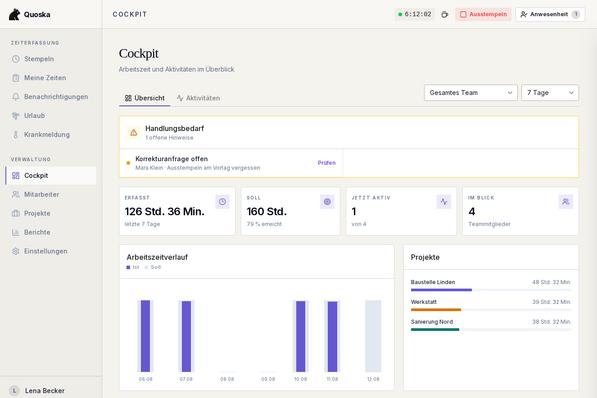Click the Baustelle Linden progress bar
Screen dimensions: 597x398
(491, 290)
